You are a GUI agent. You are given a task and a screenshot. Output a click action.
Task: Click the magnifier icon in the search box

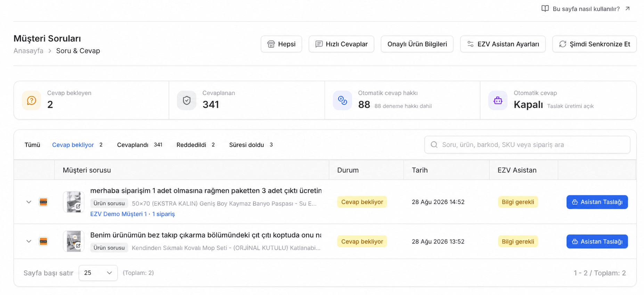434,145
